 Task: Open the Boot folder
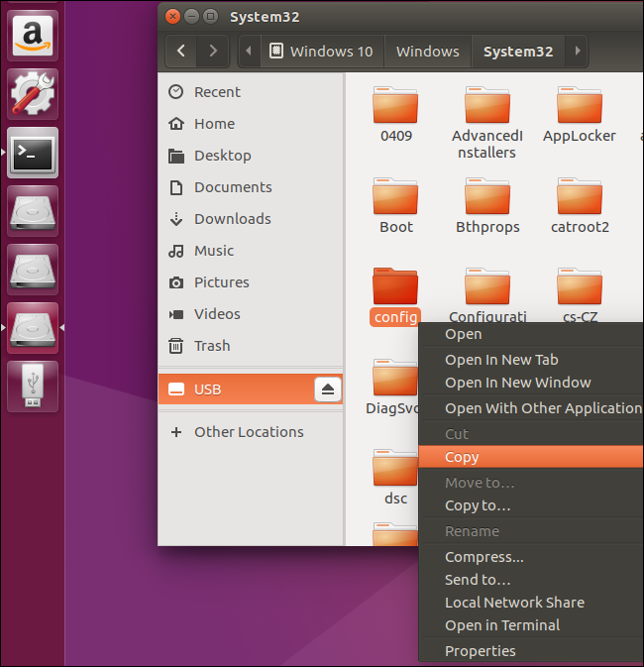tap(395, 205)
